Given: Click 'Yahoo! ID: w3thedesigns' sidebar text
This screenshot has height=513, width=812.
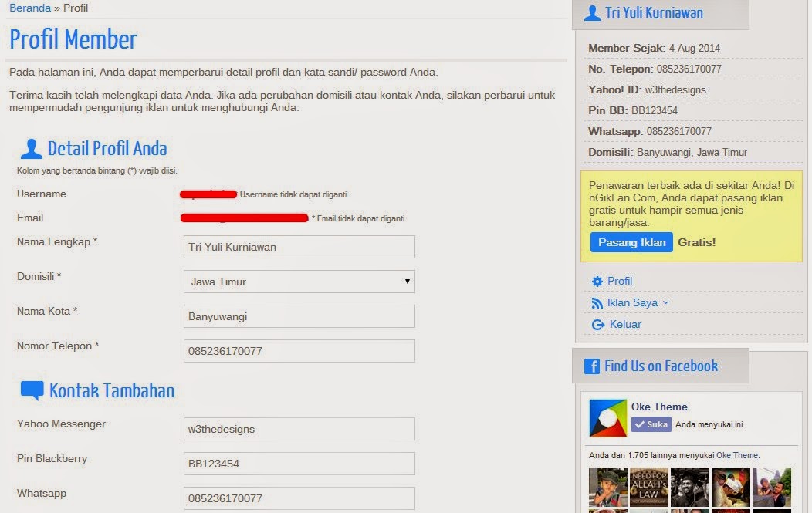Looking at the screenshot, I should 648,90.
